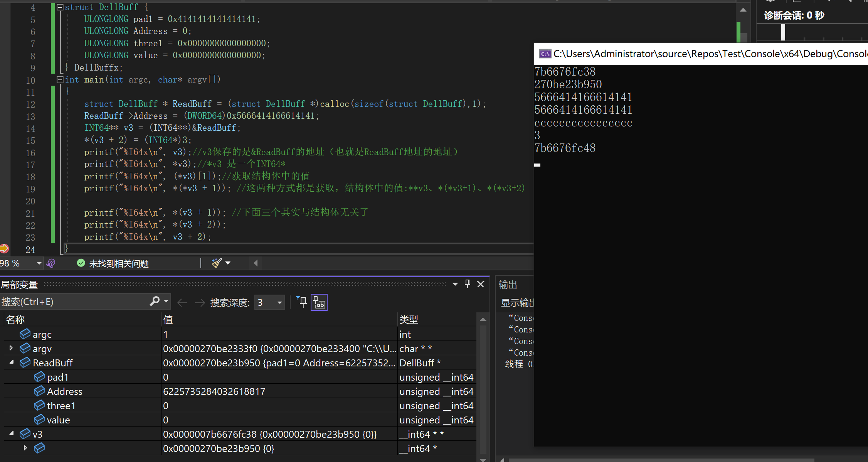Toggle the text visualizer 'ab' button
868x462 pixels.
coord(319,302)
